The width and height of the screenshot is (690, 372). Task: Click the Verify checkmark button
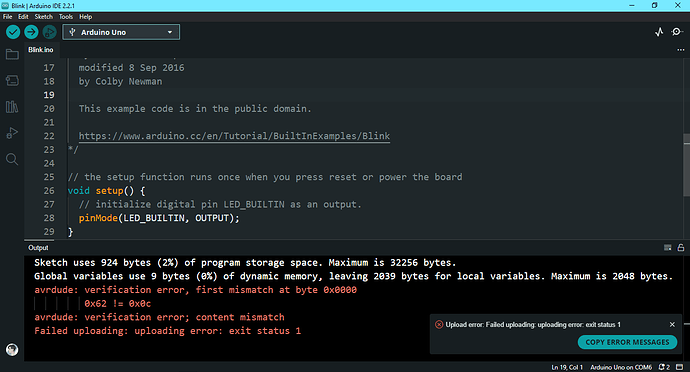[x=13, y=32]
